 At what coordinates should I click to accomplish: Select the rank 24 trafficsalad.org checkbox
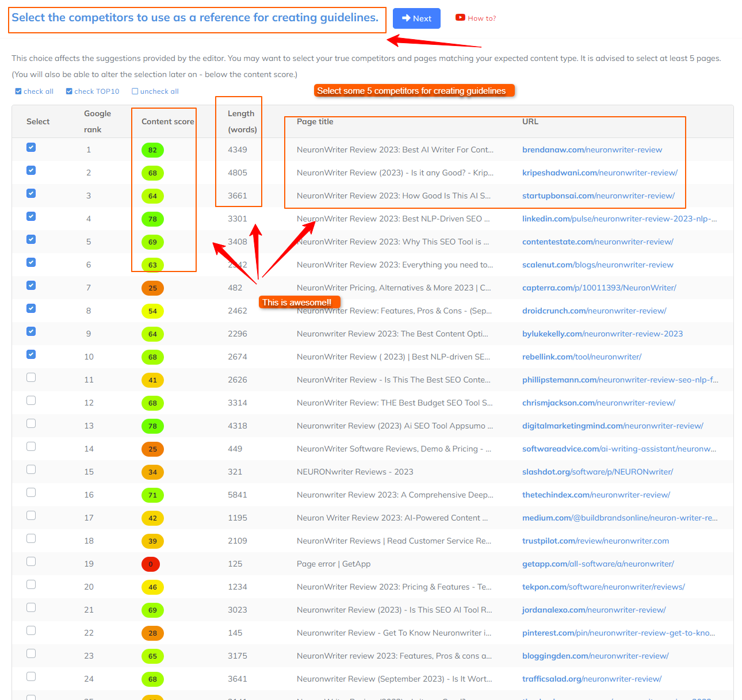[31, 676]
